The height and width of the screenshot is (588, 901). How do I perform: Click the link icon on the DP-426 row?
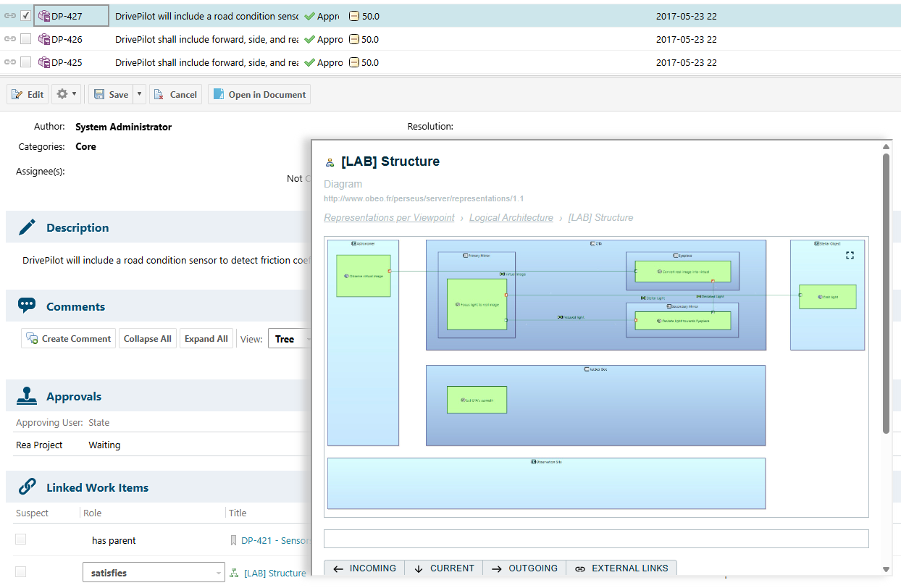point(10,39)
